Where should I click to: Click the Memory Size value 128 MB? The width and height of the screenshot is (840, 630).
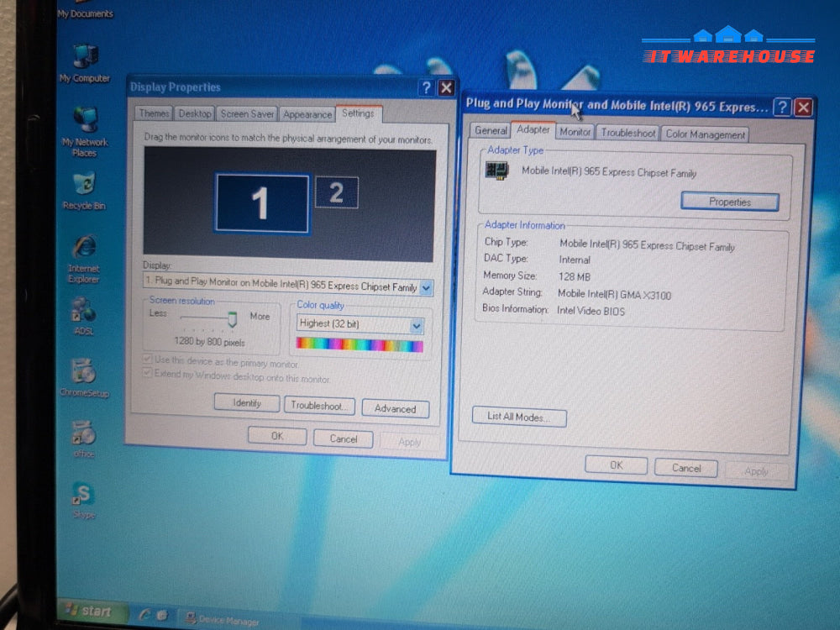575,276
